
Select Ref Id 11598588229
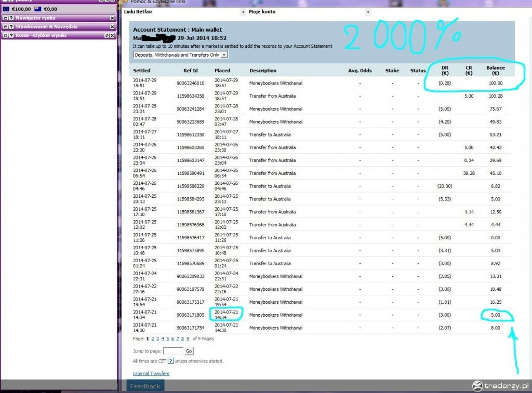point(190,186)
